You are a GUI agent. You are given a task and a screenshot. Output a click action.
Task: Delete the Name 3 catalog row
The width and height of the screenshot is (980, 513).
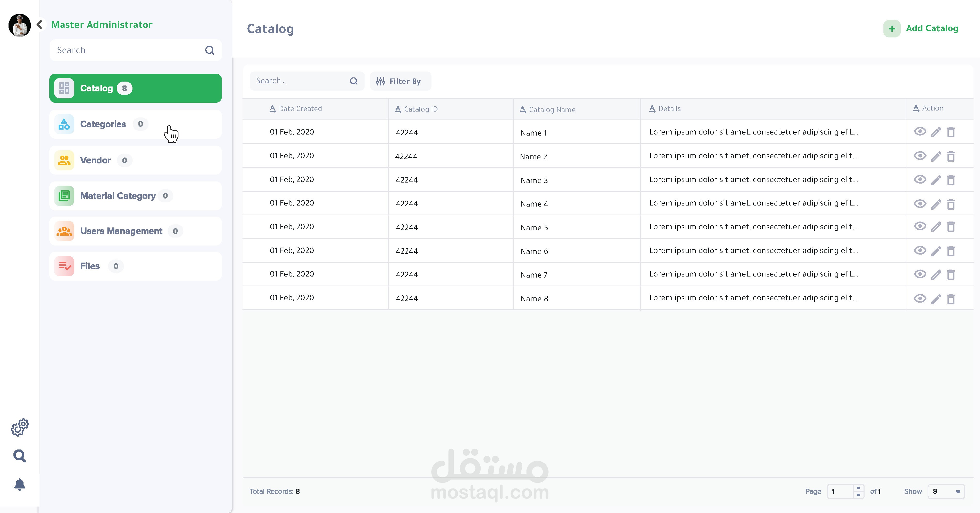point(951,180)
